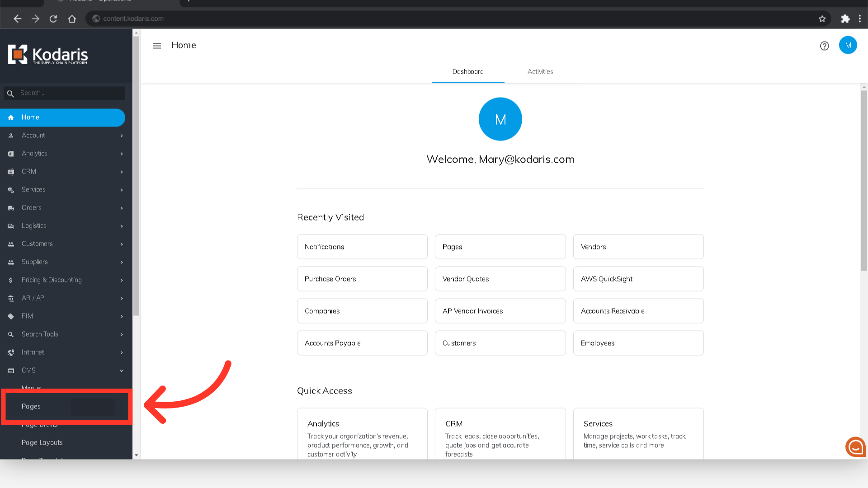Open Pages under the CMS menu

coord(31,406)
